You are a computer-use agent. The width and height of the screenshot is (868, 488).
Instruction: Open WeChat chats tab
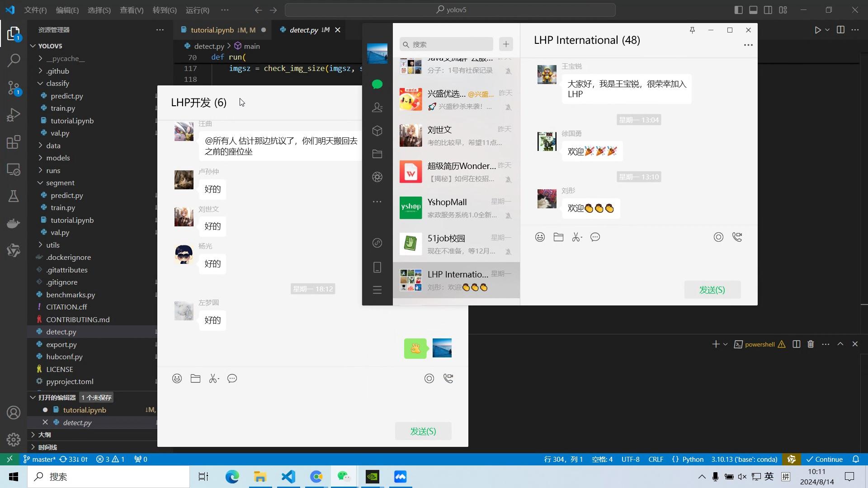tap(377, 84)
